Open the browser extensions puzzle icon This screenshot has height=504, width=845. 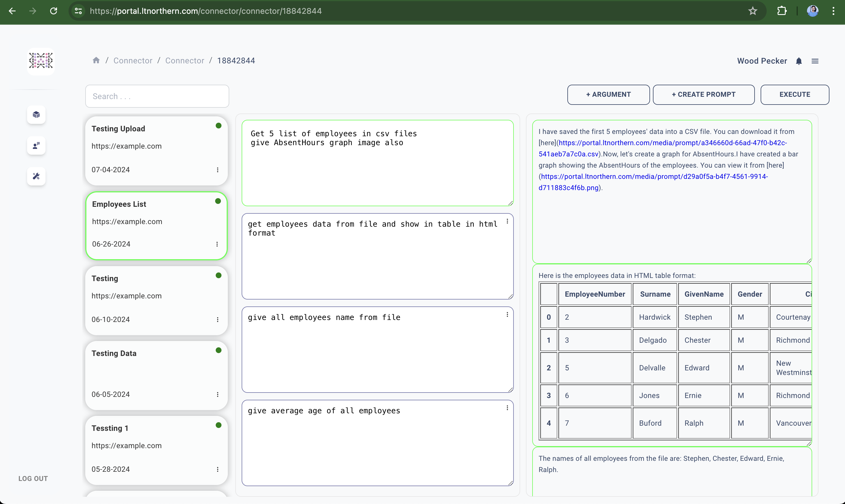click(x=782, y=11)
